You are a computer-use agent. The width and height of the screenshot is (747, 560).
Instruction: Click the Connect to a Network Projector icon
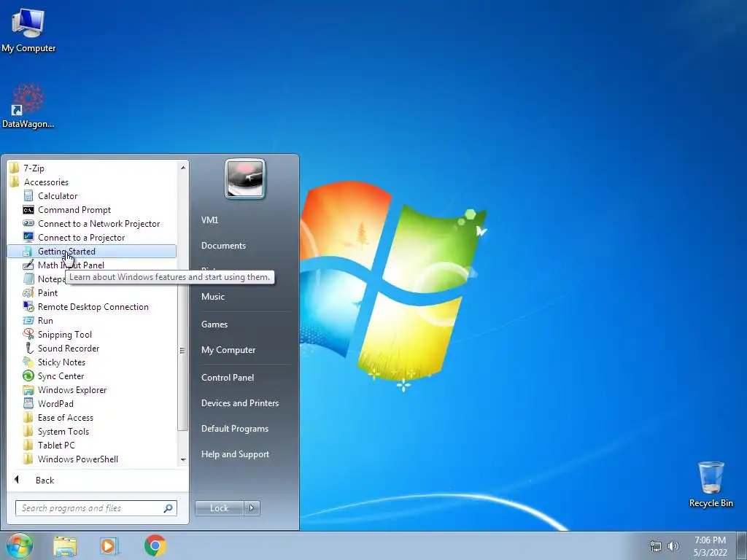pos(28,223)
